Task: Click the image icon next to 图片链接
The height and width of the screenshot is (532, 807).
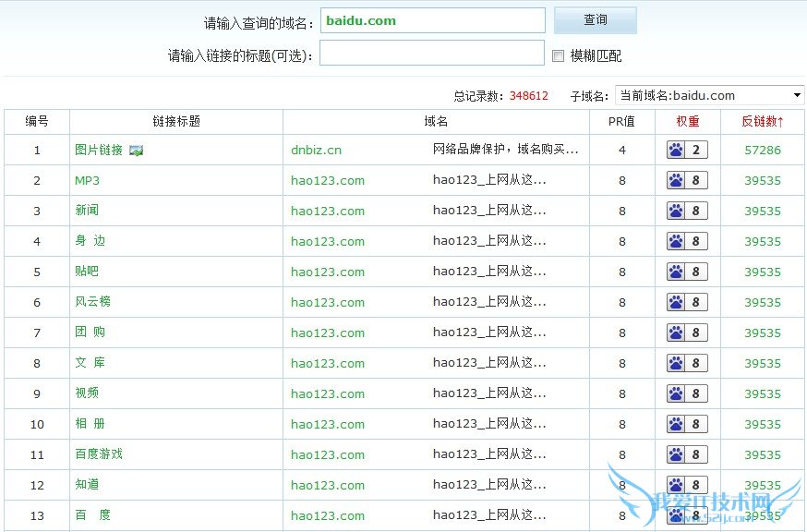Action: [137, 150]
